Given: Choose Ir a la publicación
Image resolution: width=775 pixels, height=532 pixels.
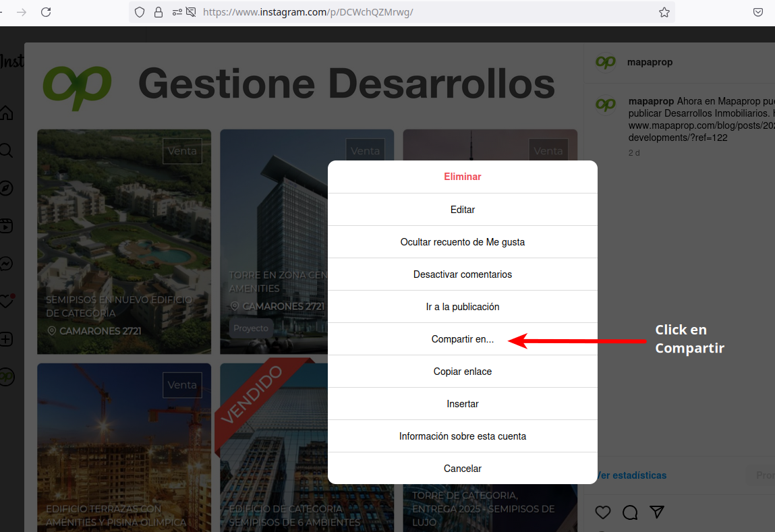Looking at the screenshot, I should (x=463, y=307).
